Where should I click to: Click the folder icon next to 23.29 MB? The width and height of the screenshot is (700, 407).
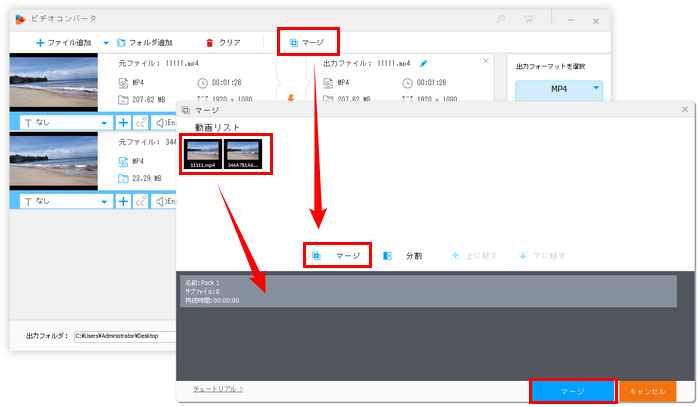pyautogui.click(x=123, y=179)
